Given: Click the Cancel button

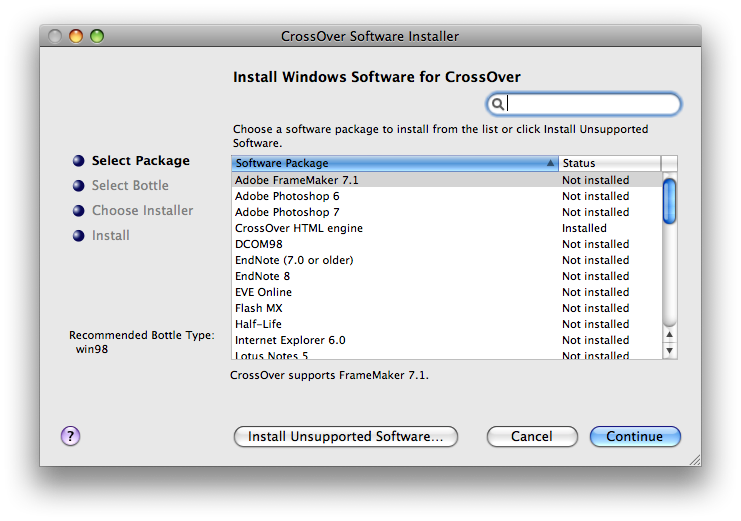Looking at the screenshot, I should 532,436.
